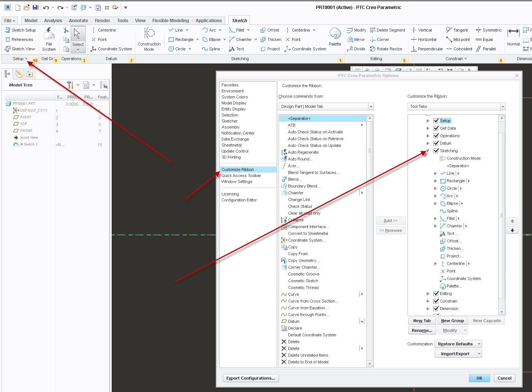Uncheck the Operations group checkbox
Image resolution: width=532 pixels, height=392 pixels.
[x=436, y=136]
